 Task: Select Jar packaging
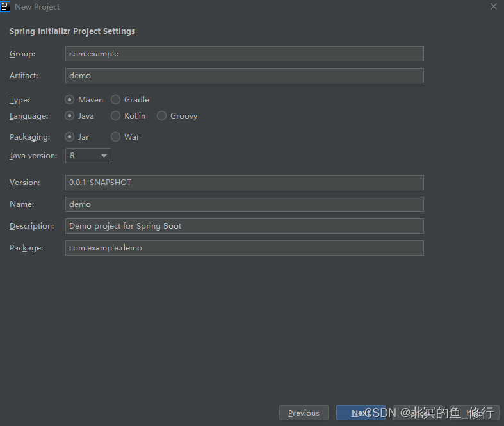pos(77,137)
